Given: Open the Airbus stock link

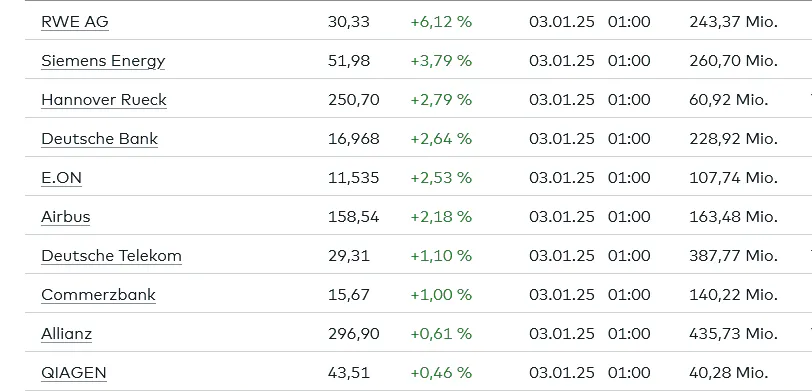Looking at the screenshot, I should click(x=65, y=216).
